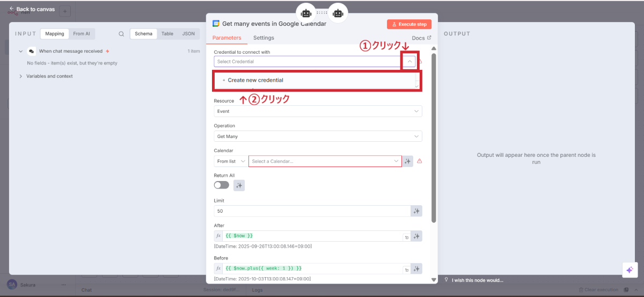Switch input view to From AI

coord(82,34)
